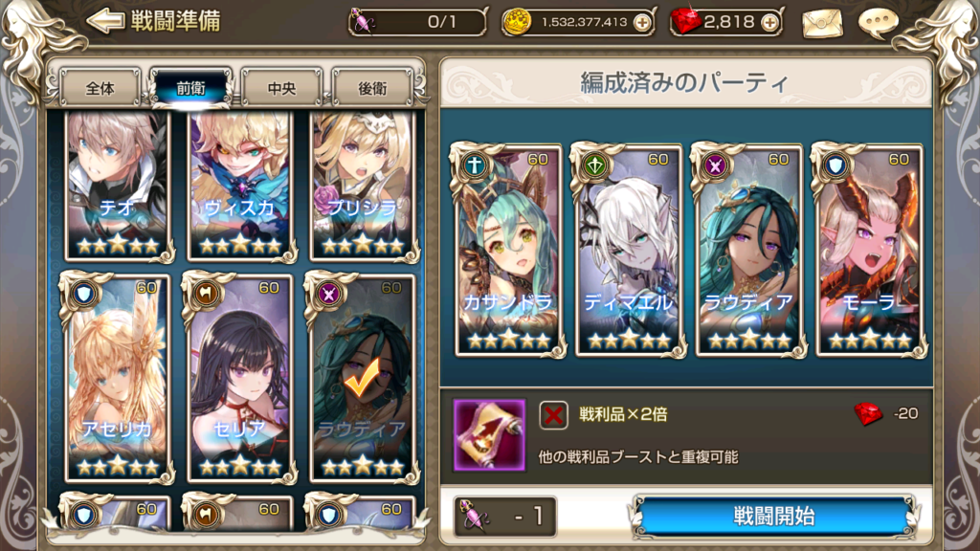Add rubies with the gem plus icon
The width and height of the screenshot is (980, 551).
[770, 23]
